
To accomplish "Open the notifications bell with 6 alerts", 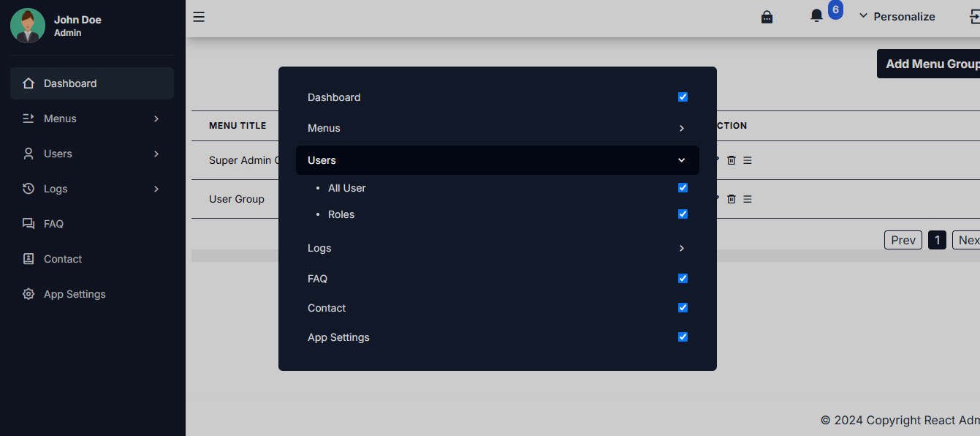I will tap(816, 15).
